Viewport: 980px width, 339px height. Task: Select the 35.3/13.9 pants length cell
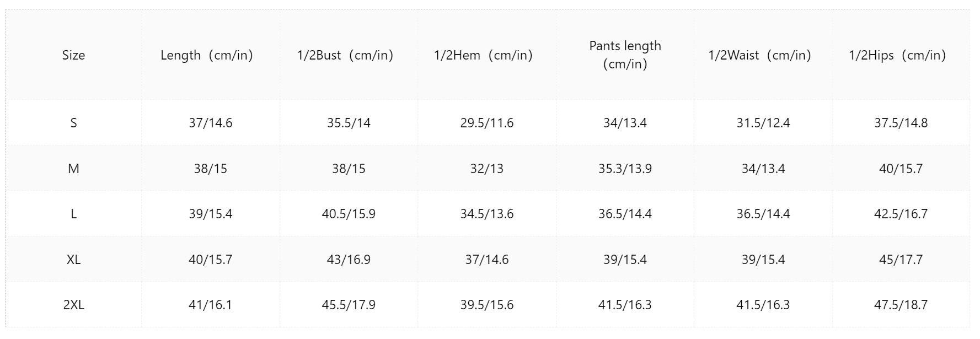click(625, 169)
